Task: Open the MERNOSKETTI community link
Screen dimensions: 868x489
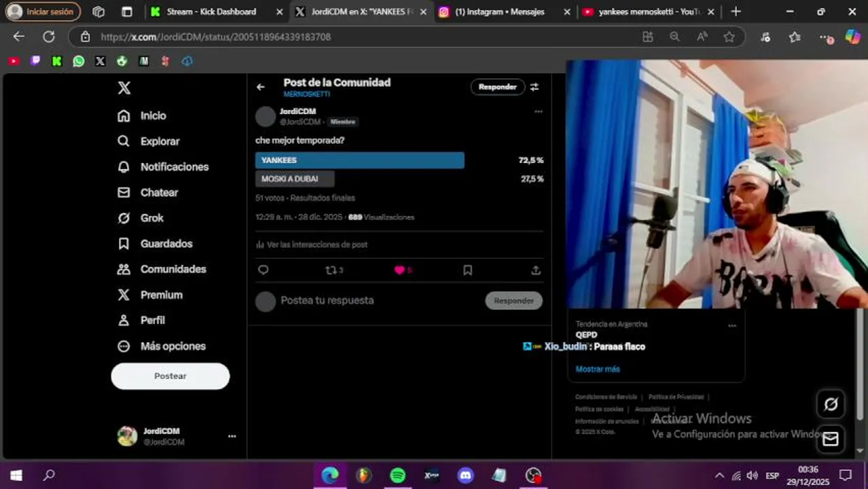Action: coord(307,94)
